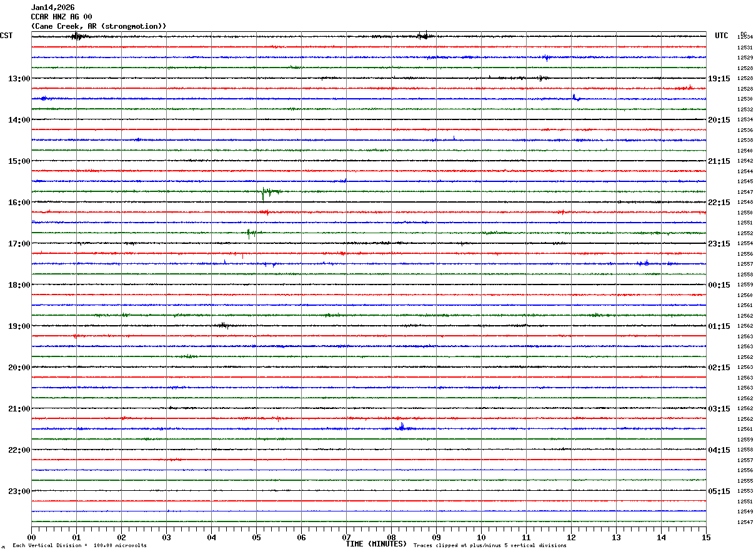The width and height of the screenshot is (756, 554).
Task: Click the DC offset value 12536
Action: 745,130
